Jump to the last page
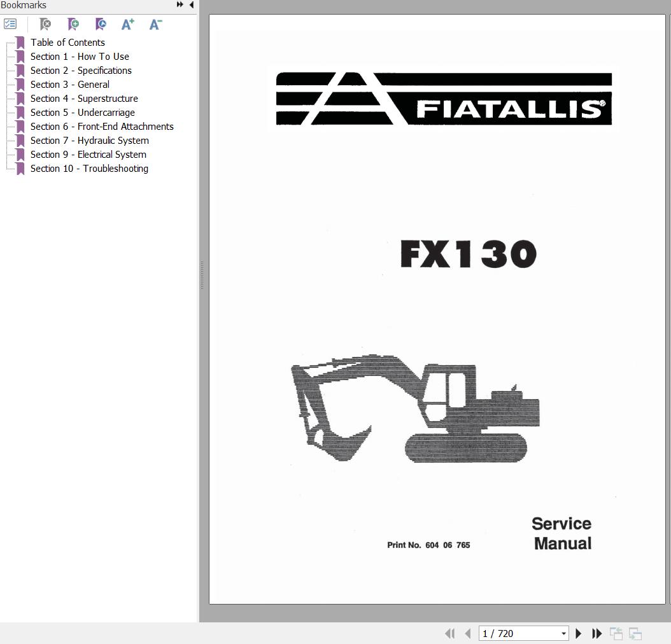Screen dimensions: 671x644 pos(597,634)
